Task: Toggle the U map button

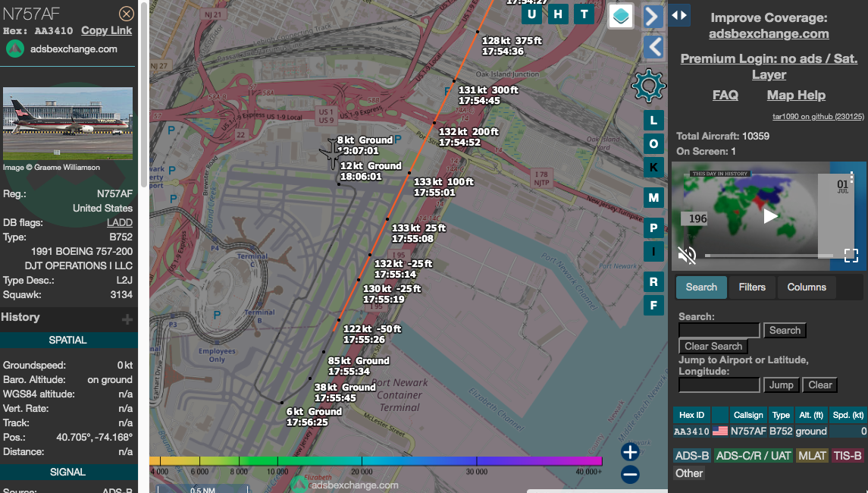Action: [x=532, y=14]
